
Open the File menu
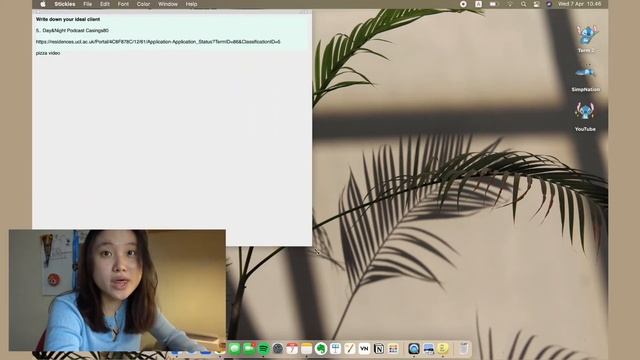point(88,4)
